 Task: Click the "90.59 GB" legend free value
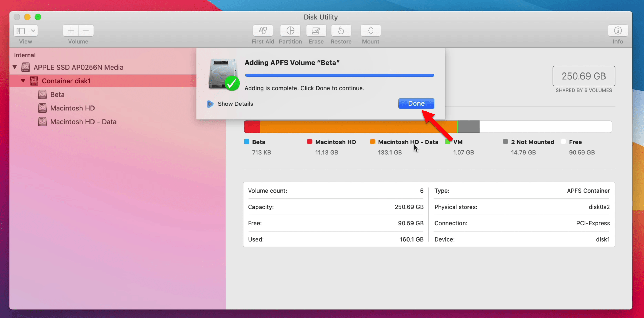click(582, 153)
